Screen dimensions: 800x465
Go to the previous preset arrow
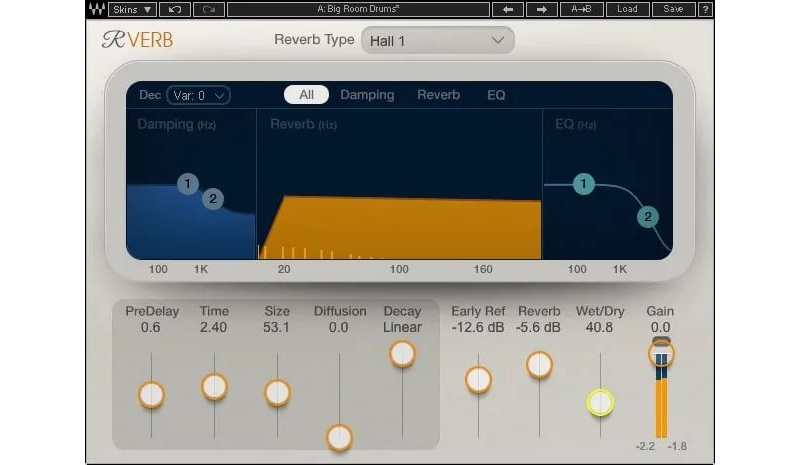[x=508, y=9]
